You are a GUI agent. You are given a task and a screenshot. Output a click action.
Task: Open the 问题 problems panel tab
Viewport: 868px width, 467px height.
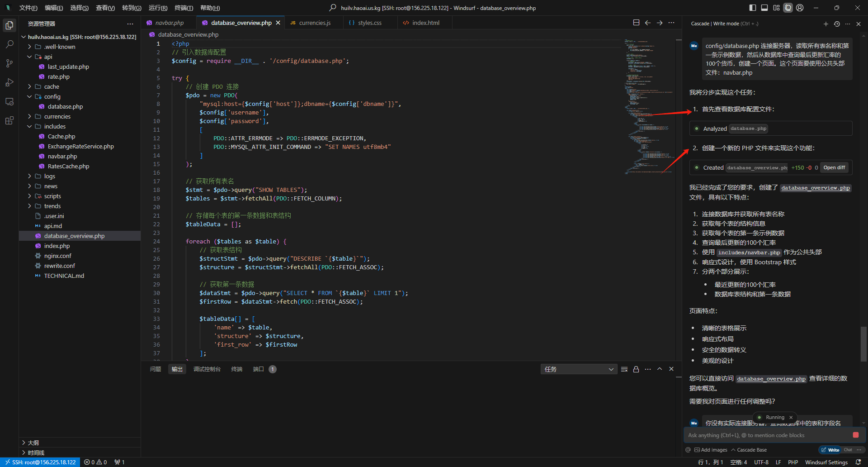tap(156, 369)
